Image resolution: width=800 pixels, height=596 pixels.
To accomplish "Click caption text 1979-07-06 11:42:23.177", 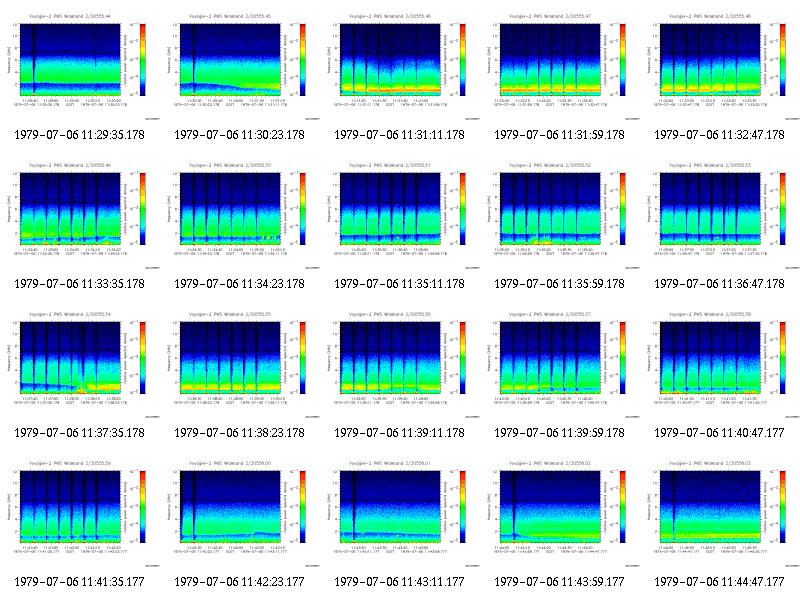I will pos(240,582).
